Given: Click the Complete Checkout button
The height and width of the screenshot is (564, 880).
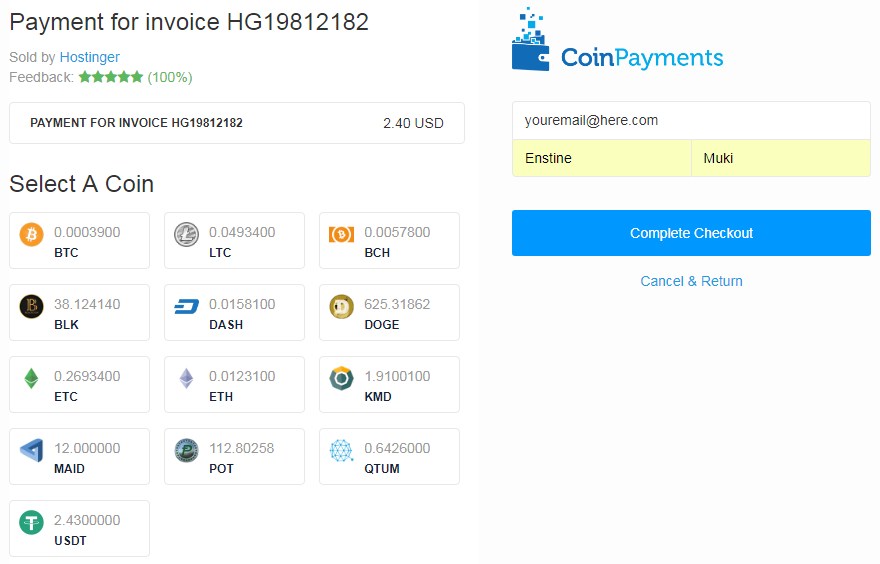Looking at the screenshot, I should click(x=691, y=233).
